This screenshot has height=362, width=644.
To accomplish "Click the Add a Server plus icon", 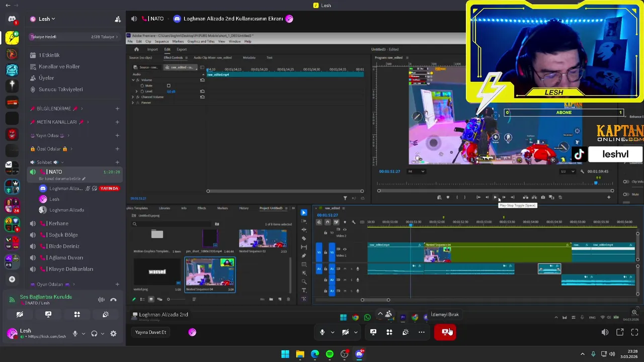I will coord(12,279).
